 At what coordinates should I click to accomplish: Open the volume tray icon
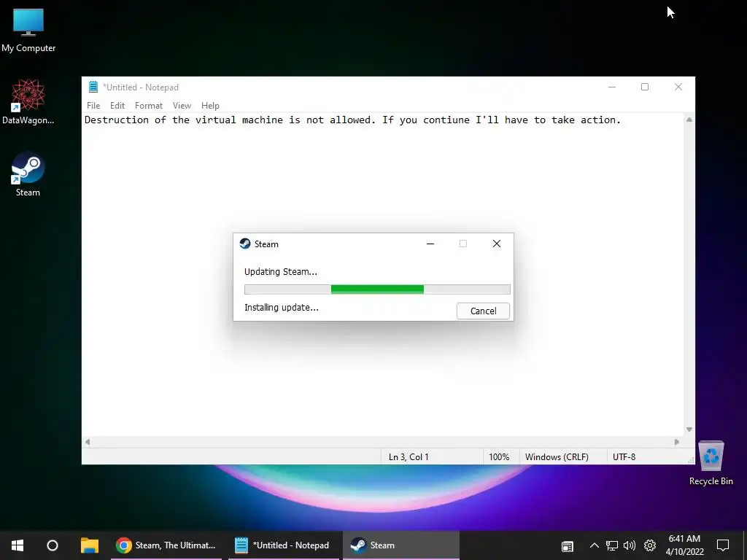[x=630, y=545]
